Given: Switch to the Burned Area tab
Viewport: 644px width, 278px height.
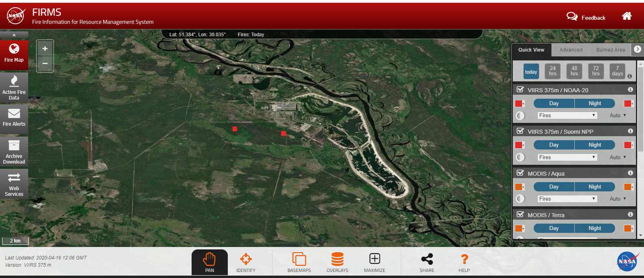Looking at the screenshot, I should [611, 50].
